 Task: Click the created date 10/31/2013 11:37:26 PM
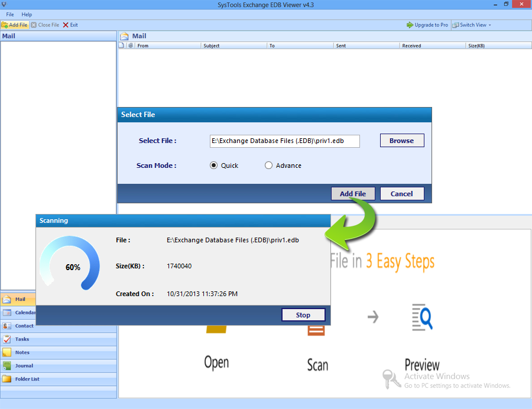pos(202,294)
